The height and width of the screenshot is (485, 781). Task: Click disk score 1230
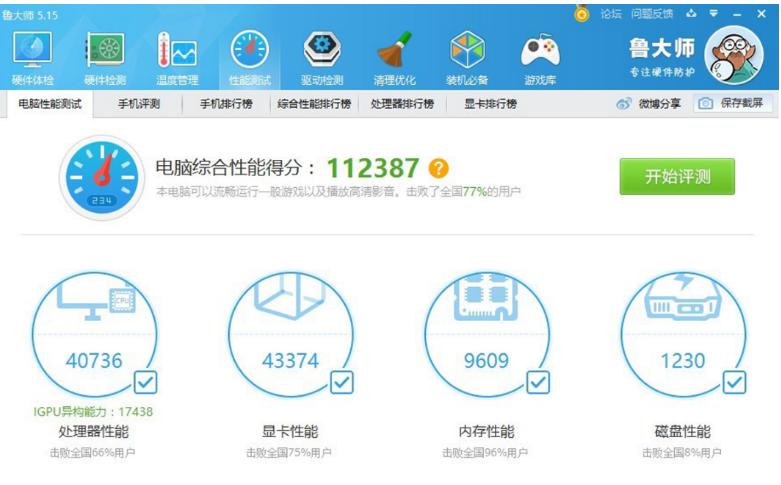pos(682,361)
